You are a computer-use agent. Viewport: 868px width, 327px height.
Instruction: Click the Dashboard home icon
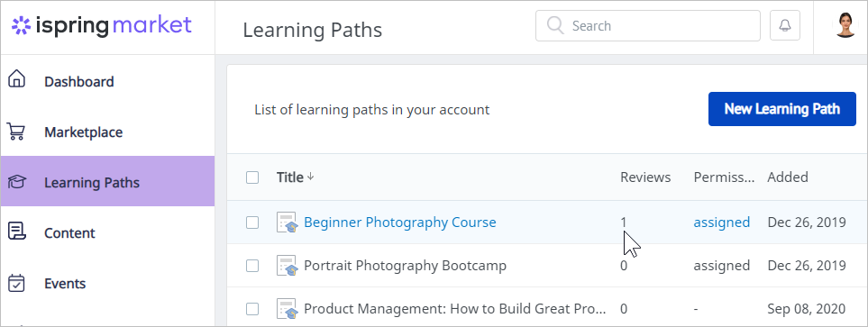pos(16,78)
